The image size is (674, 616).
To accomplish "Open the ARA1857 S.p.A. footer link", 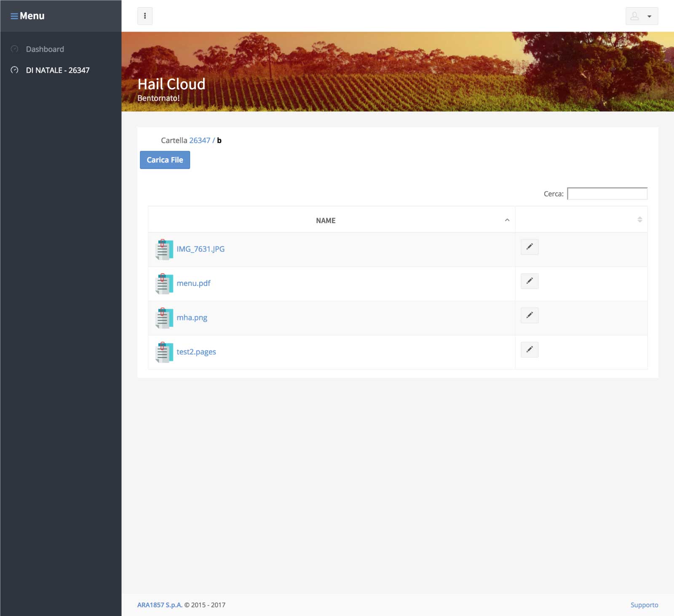I will 160,605.
